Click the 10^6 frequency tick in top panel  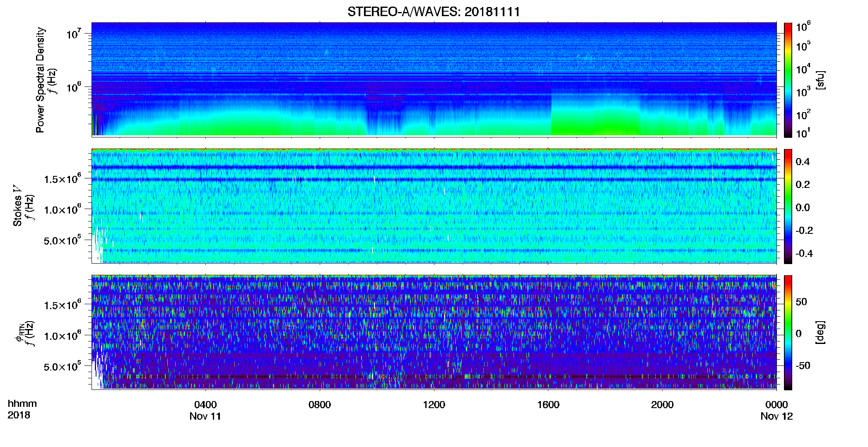[x=74, y=87]
